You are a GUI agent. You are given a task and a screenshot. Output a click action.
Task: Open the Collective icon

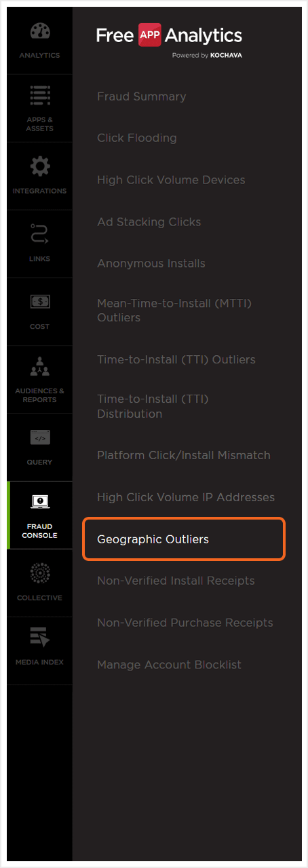[39, 573]
